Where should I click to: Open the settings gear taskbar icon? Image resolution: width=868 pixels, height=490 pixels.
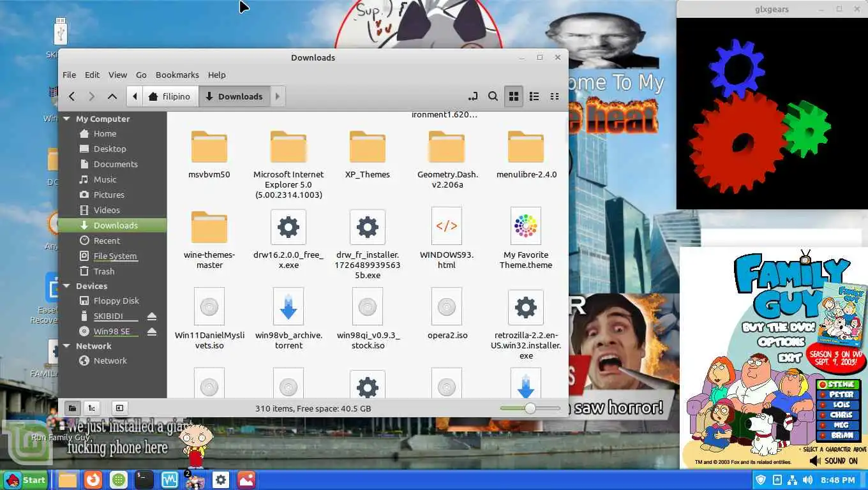[x=221, y=480]
